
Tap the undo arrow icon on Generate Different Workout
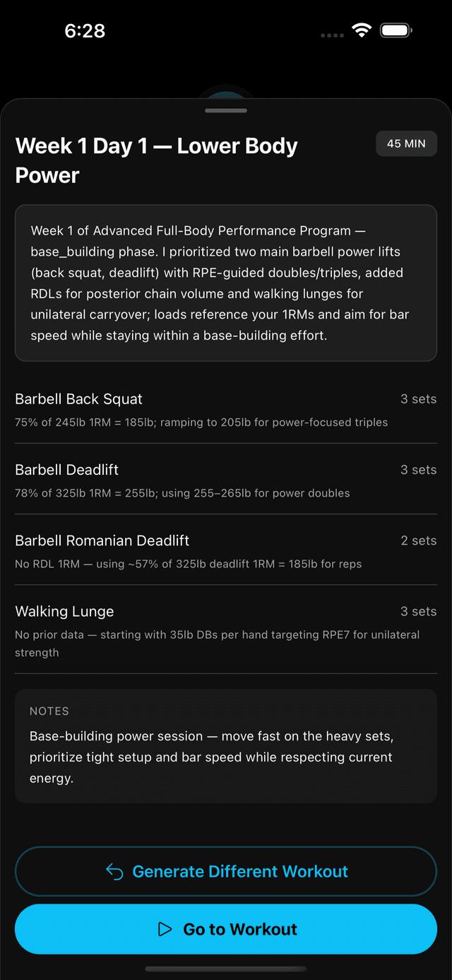(x=114, y=871)
